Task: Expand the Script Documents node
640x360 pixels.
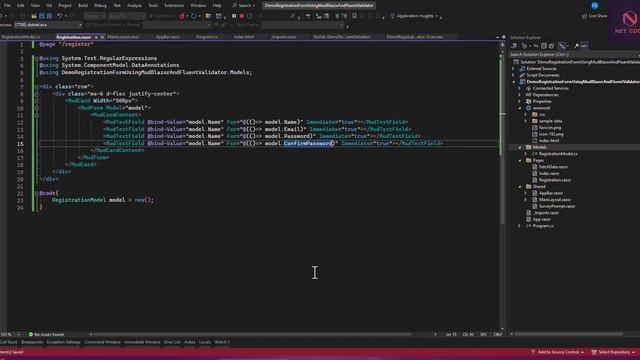Action: coord(513,75)
